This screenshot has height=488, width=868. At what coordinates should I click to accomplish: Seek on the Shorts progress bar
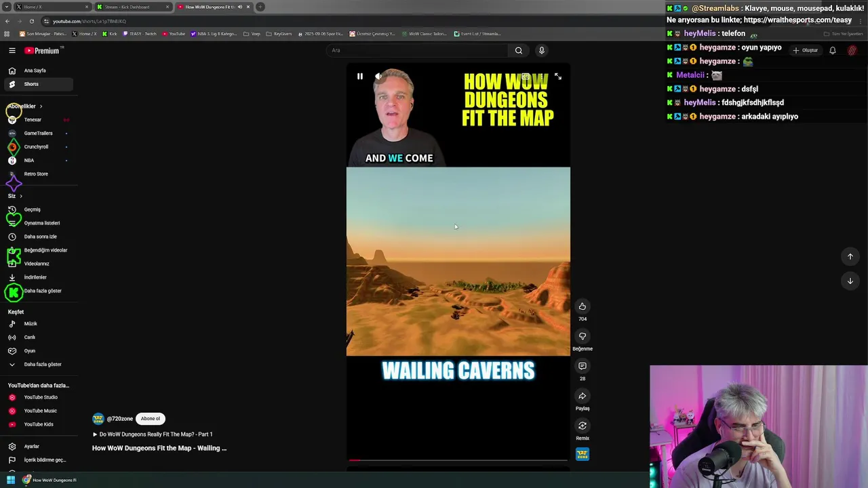458,460
